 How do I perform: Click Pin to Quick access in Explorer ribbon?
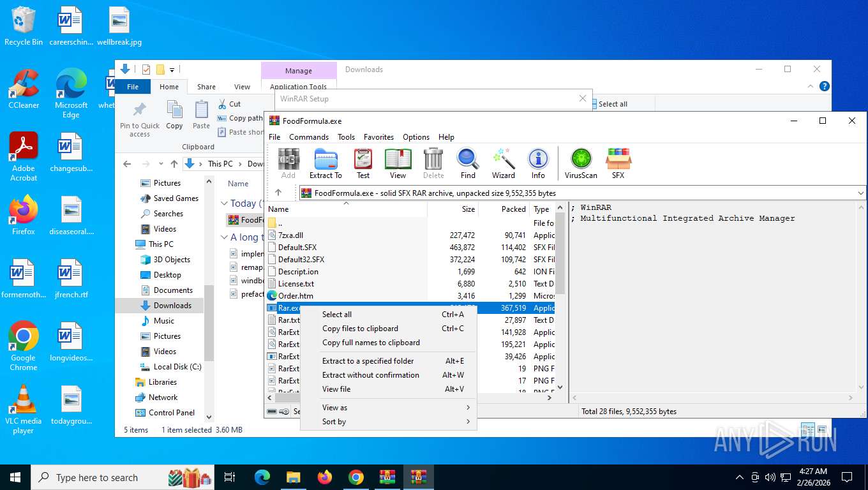(140, 119)
